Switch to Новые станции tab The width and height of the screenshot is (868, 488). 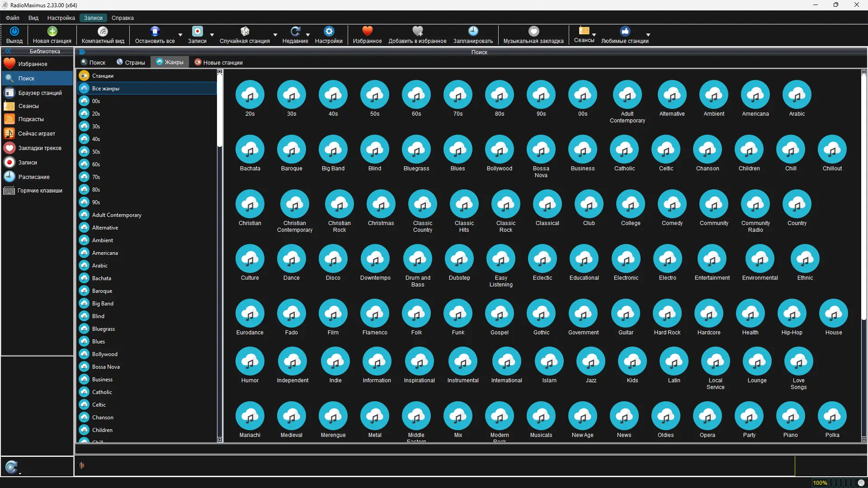click(218, 62)
